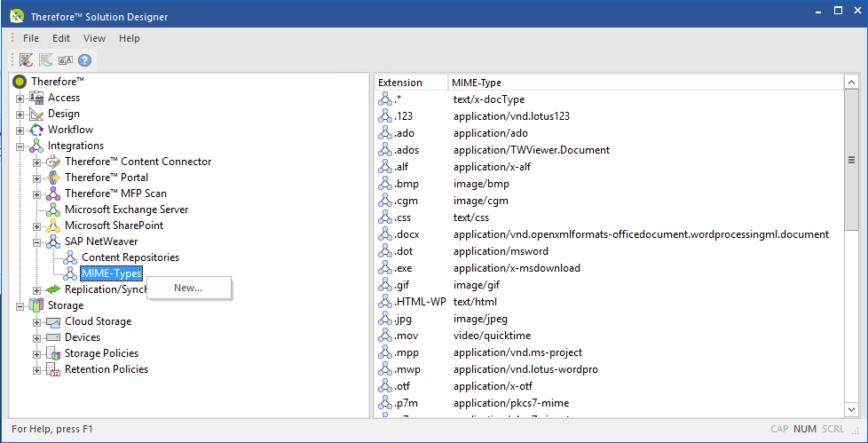Image resolution: width=868 pixels, height=443 pixels.
Task: Expand the Access tree node
Action: pos(20,98)
